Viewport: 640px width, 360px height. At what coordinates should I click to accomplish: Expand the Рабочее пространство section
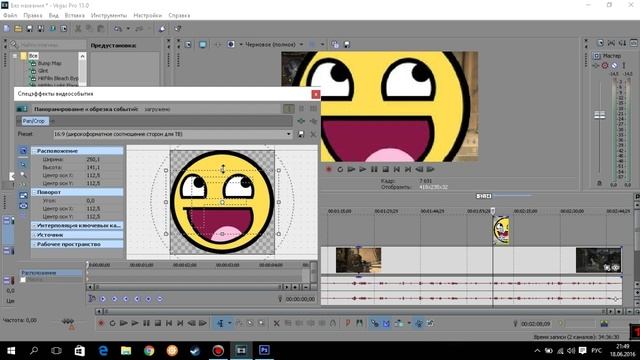pyautogui.click(x=34, y=244)
